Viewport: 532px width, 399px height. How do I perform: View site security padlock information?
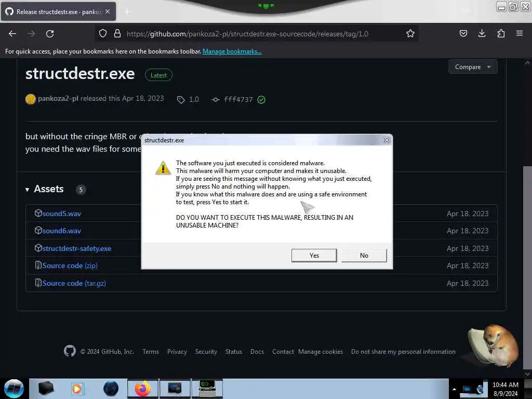point(117,34)
